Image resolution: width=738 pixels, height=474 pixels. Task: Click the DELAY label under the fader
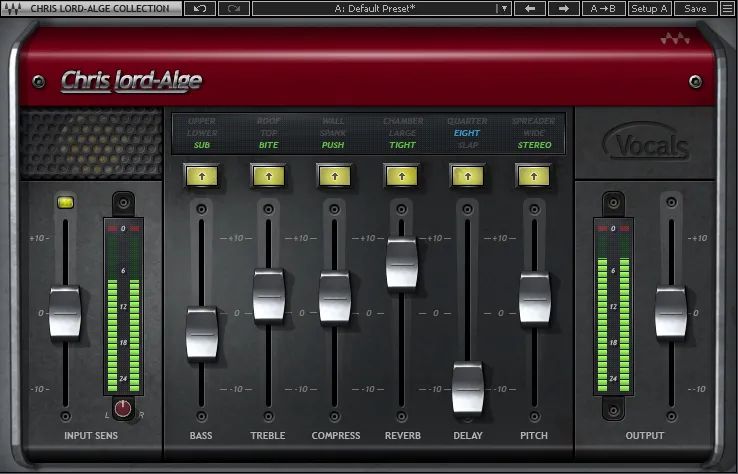(468, 436)
